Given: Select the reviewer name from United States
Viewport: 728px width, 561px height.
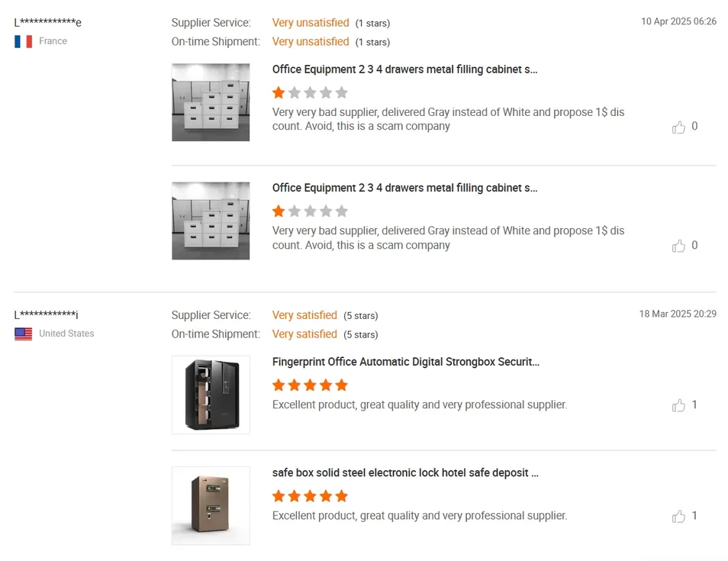Looking at the screenshot, I should tap(47, 314).
